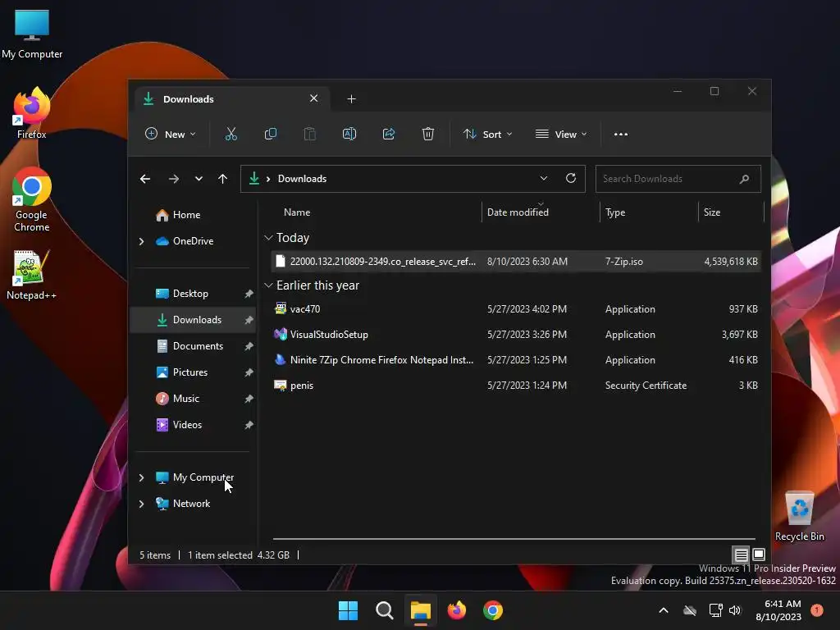Open the Sort dropdown menu
This screenshot has height=630, width=840.
[x=487, y=134]
